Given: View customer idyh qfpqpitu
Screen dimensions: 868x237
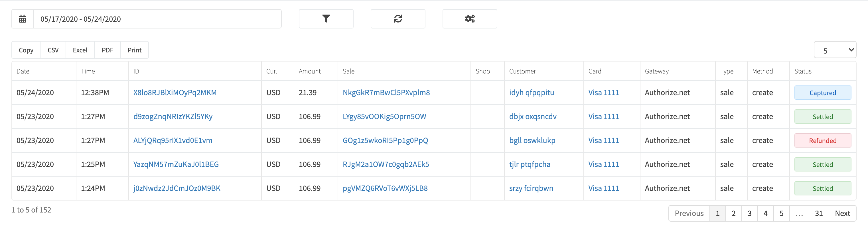Looking at the screenshot, I should [532, 93].
